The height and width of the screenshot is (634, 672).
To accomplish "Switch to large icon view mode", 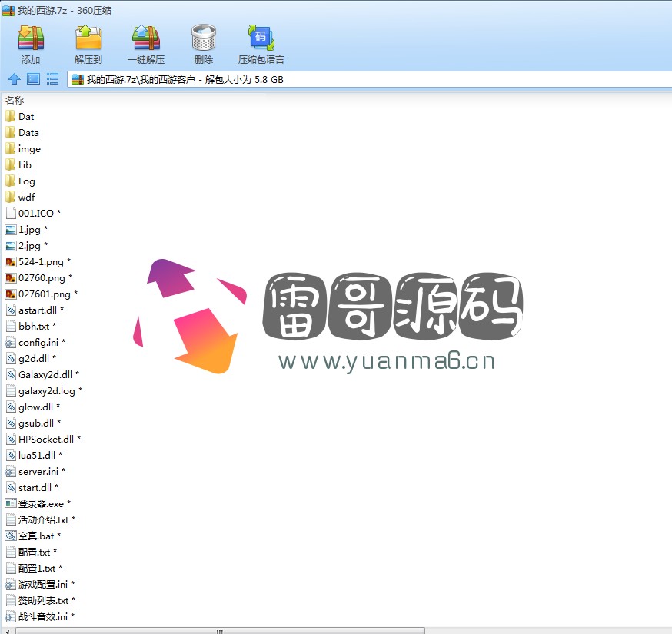I will click(33, 79).
